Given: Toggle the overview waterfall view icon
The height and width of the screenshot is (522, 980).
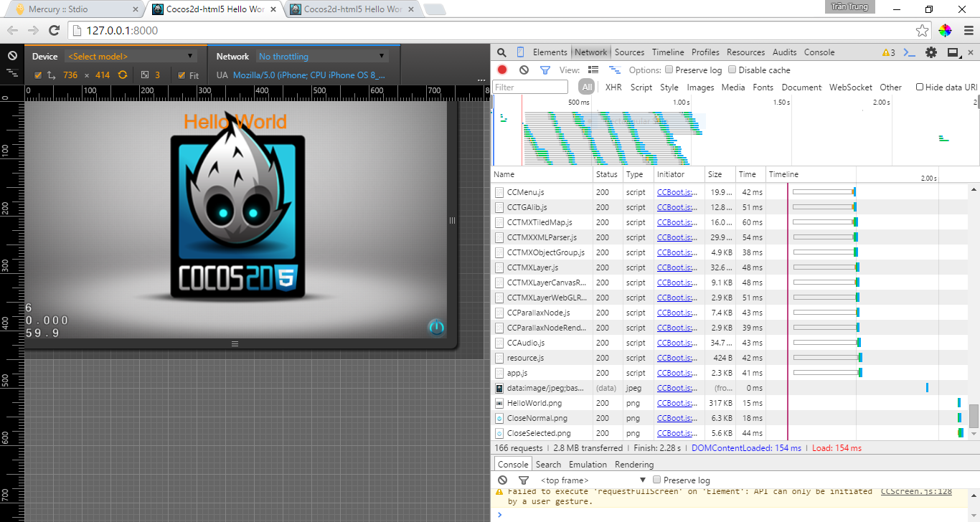Looking at the screenshot, I should (615, 70).
